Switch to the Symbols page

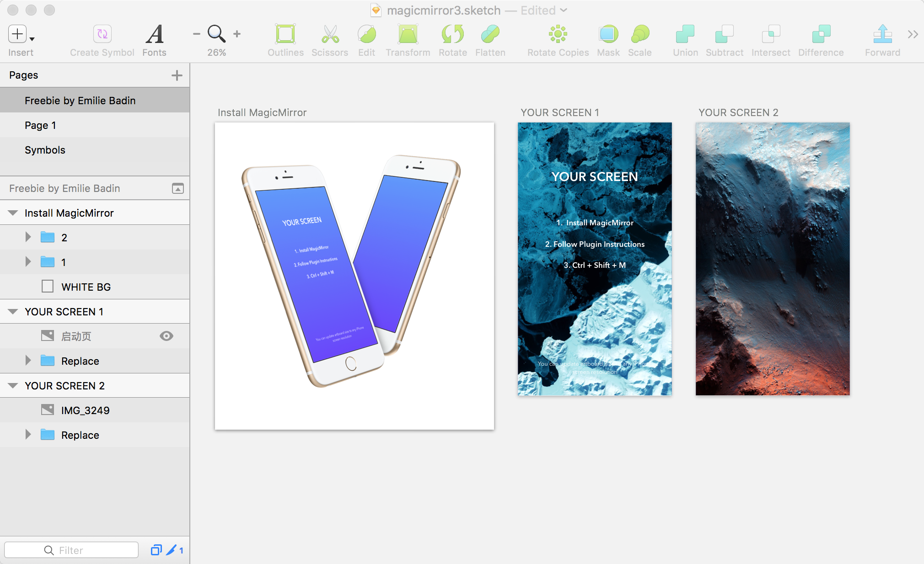point(45,150)
